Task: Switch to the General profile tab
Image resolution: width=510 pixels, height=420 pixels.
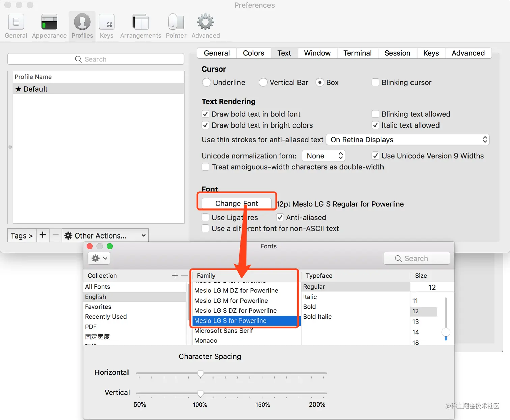Action: 217,53
